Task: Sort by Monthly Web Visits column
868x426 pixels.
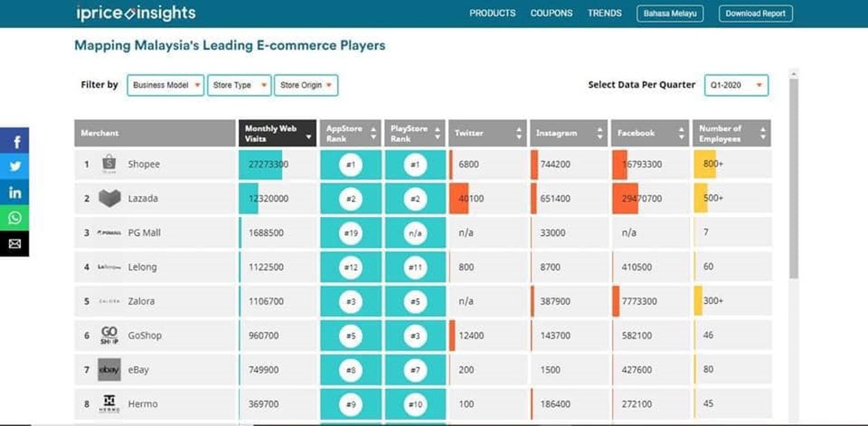Action: coord(277,133)
